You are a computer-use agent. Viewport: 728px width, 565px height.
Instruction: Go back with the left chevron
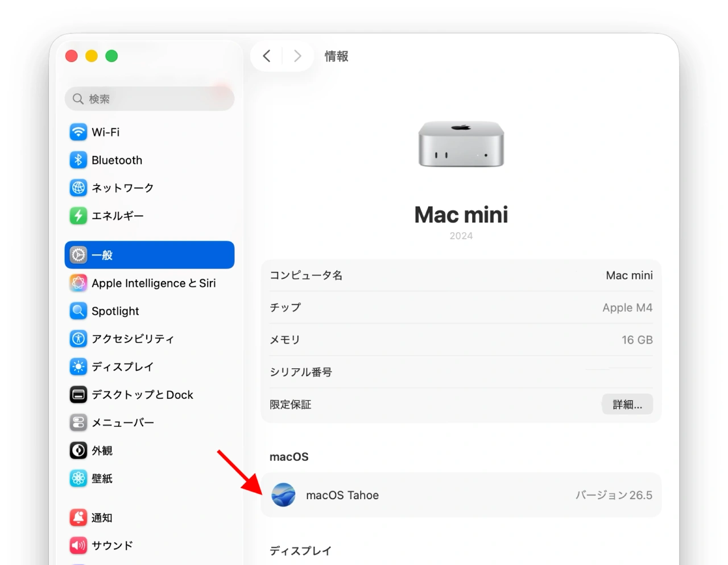[x=267, y=56]
